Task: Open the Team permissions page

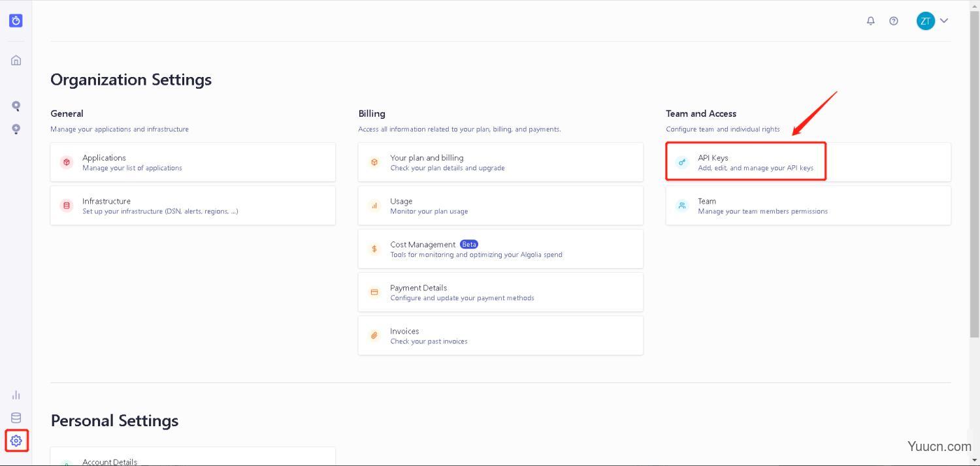Action: (x=808, y=206)
